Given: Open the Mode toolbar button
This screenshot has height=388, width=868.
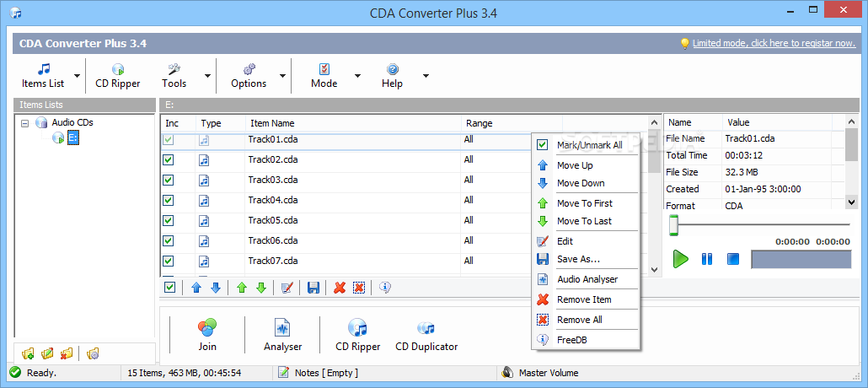Looking at the screenshot, I should point(324,75).
